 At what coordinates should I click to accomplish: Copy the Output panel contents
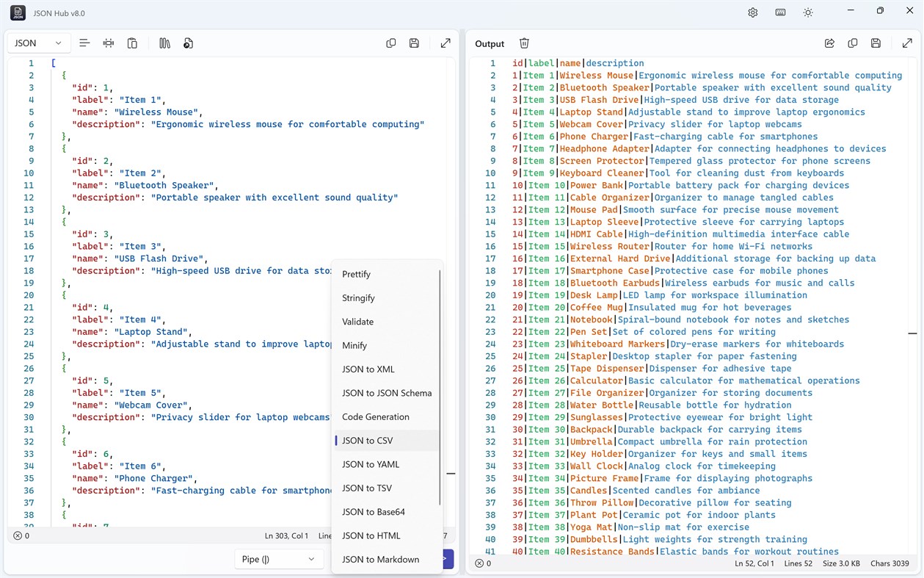(x=853, y=43)
